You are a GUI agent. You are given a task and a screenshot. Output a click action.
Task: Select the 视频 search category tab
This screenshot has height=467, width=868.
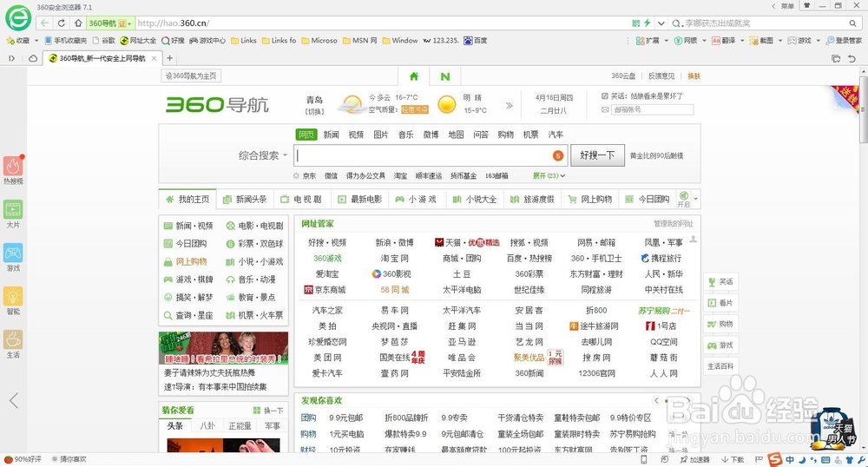356,135
